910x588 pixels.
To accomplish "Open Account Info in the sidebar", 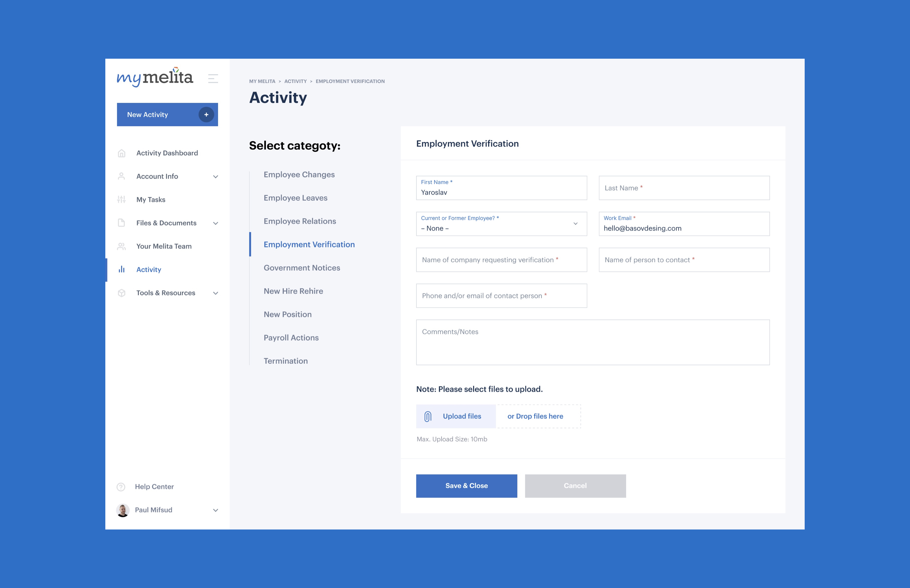I will coord(157,176).
